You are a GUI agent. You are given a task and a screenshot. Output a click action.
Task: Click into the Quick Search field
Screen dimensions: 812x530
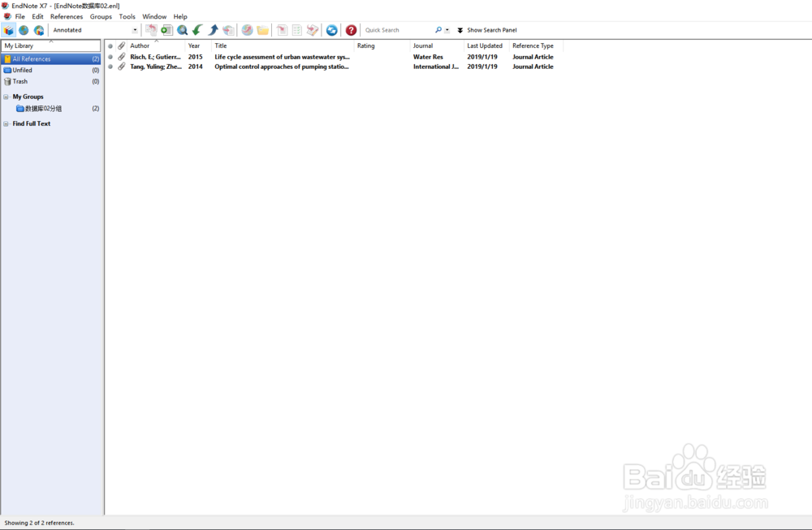398,30
